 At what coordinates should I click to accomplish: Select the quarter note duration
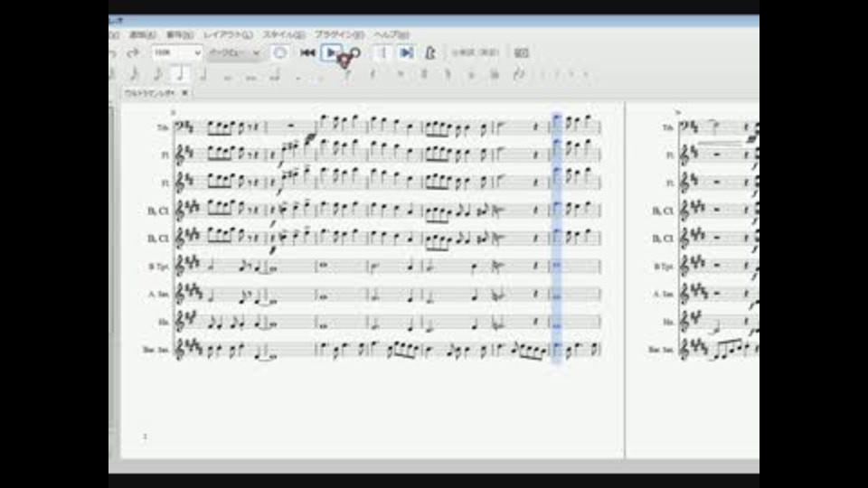coord(179,74)
